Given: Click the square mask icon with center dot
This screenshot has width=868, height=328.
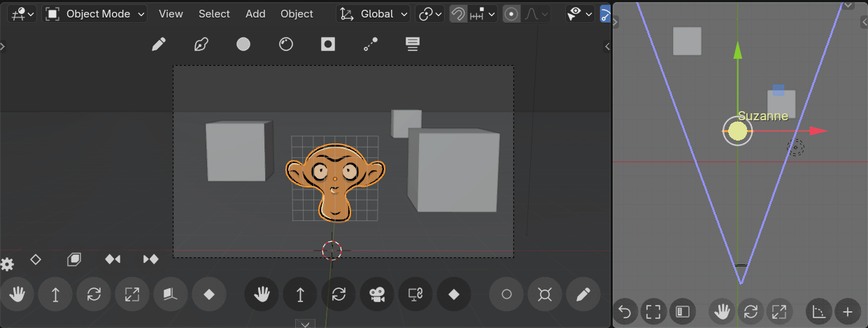Looking at the screenshot, I should point(328,45).
